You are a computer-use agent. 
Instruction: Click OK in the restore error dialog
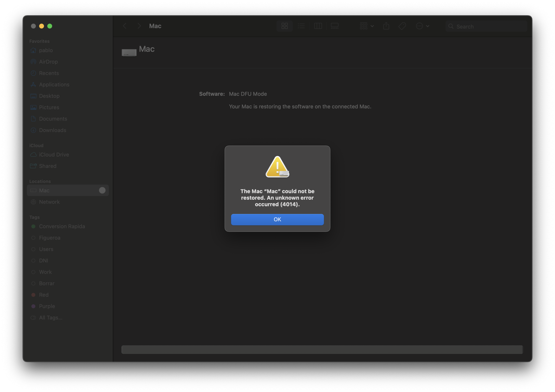point(277,219)
